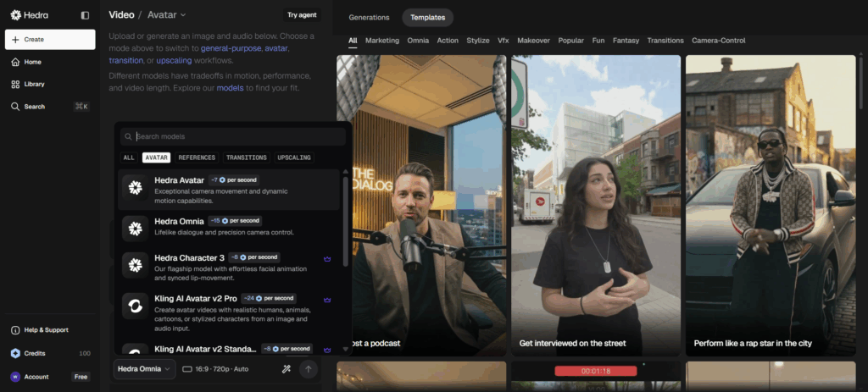This screenshot has height=392, width=868.
Task: Select the Fun template category
Action: [598, 41]
